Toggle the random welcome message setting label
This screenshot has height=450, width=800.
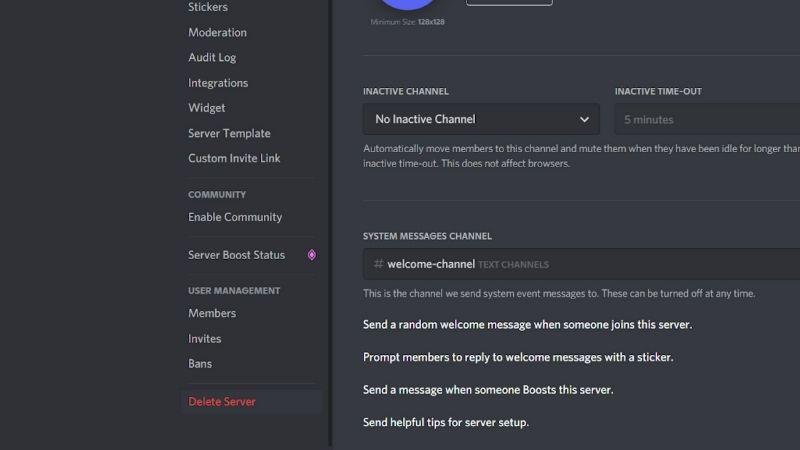click(527, 325)
